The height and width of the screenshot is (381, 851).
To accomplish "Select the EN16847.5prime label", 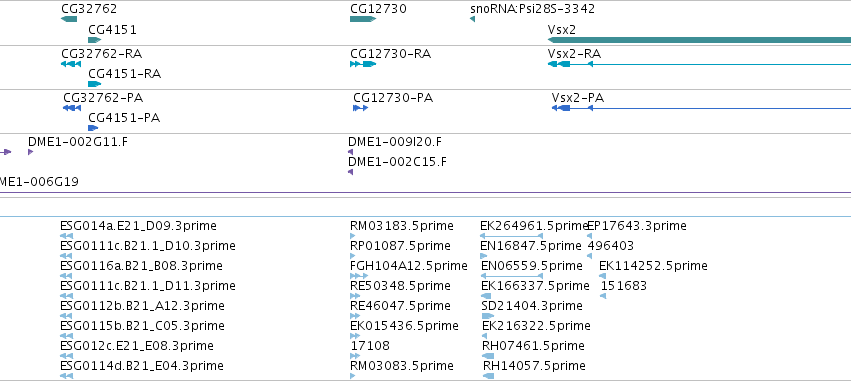I will click(531, 246).
